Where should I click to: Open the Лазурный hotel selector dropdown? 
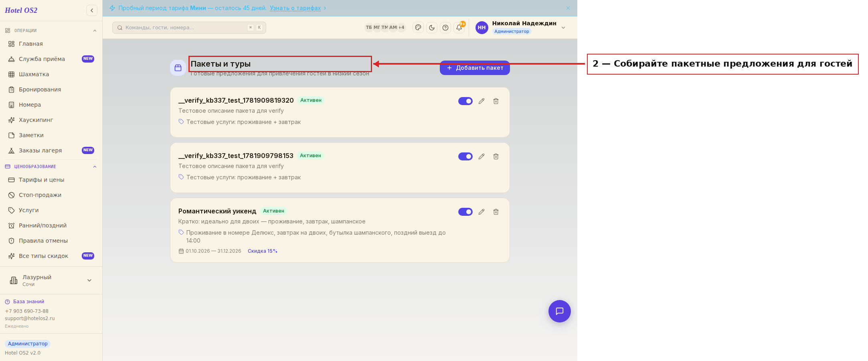coord(51,280)
